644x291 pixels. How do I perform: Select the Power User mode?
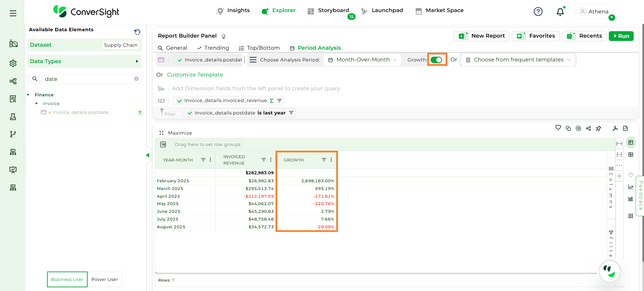point(105,279)
